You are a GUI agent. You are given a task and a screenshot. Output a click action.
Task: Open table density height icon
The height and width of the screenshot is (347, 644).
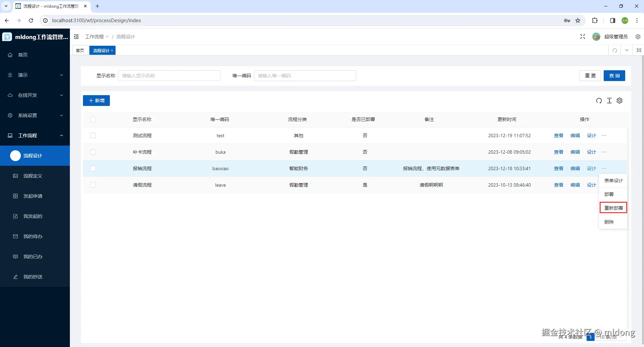609,101
